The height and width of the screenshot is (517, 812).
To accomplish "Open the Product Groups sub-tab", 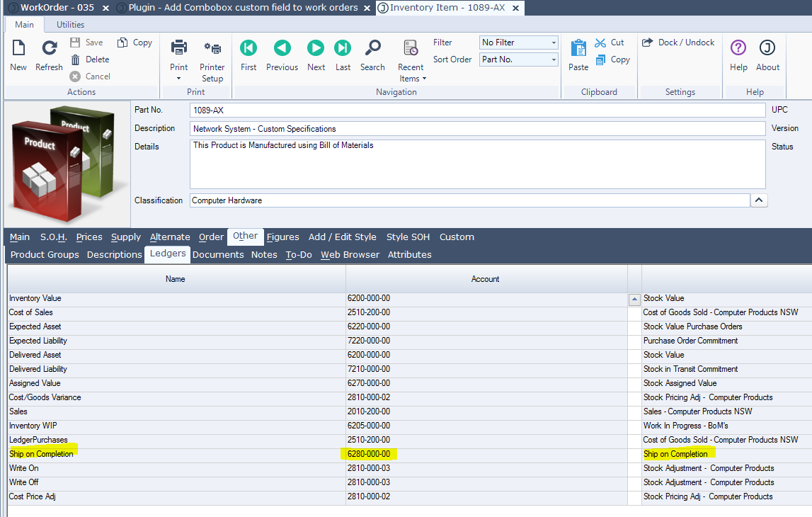I will 45,255.
